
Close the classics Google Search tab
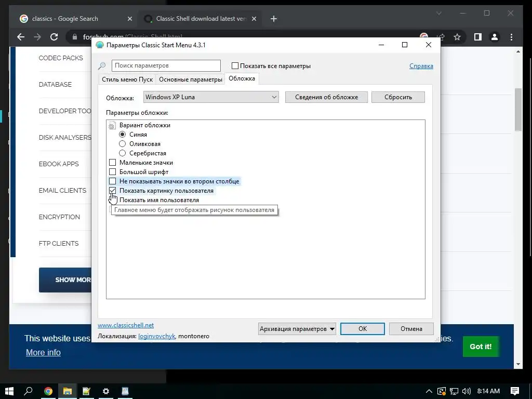pyautogui.click(x=129, y=19)
